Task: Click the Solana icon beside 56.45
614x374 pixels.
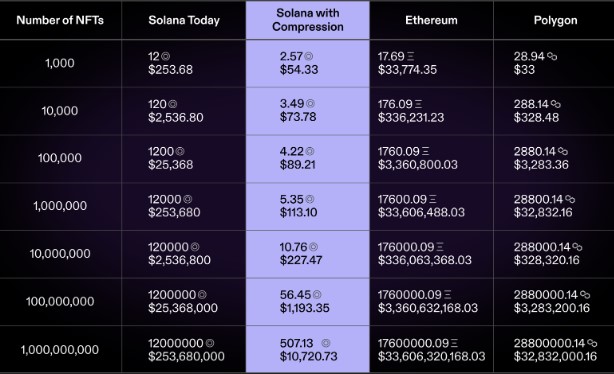Action: 317,295
